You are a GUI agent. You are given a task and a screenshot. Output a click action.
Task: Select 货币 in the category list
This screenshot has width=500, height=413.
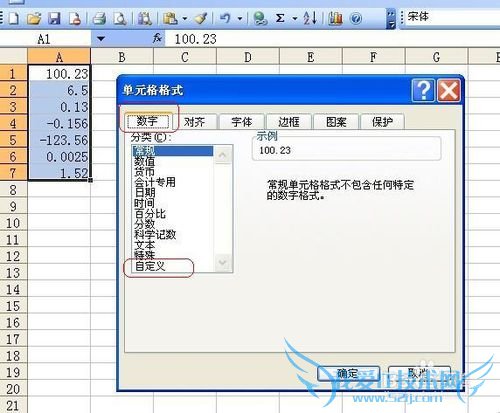point(173,172)
